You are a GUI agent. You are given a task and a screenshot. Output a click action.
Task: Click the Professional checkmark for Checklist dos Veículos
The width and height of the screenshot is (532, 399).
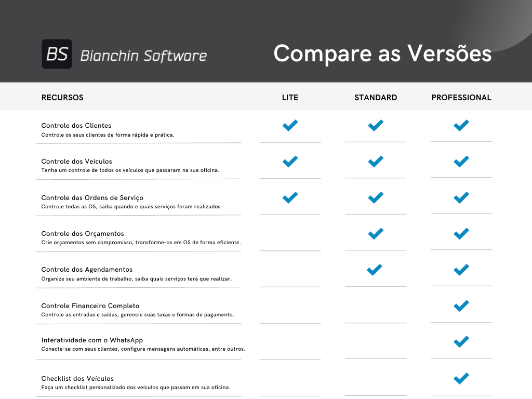pyautogui.click(x=461, y=378)
